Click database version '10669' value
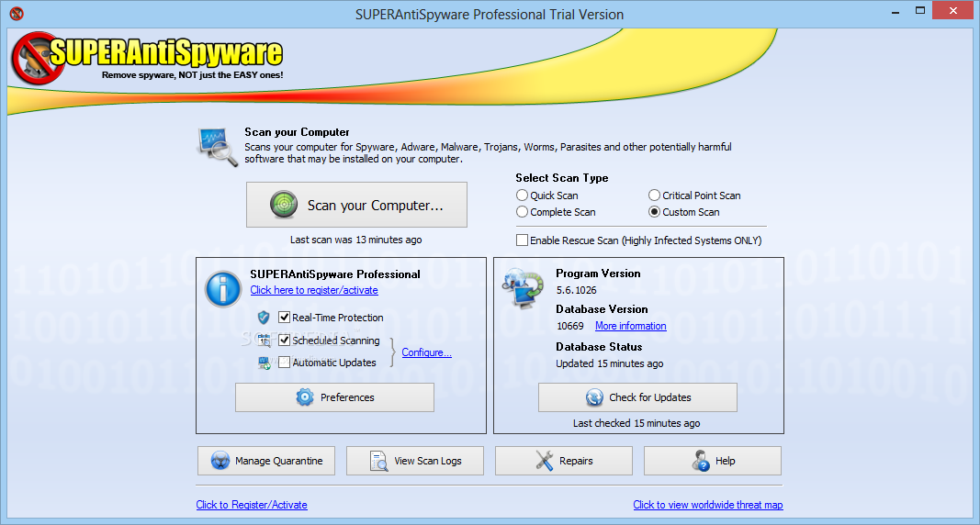The width and height of the screenshot is (980, 525). [x=570, y=326]
